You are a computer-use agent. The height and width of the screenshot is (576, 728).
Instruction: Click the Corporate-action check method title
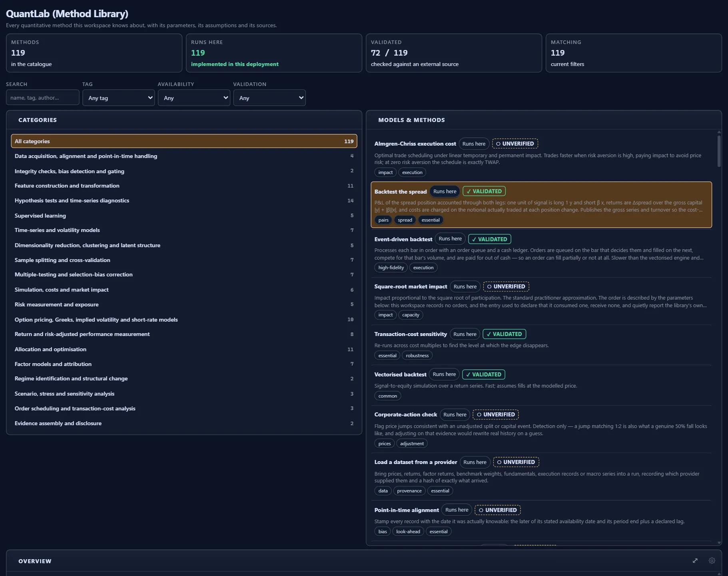[x=405, y=414]
